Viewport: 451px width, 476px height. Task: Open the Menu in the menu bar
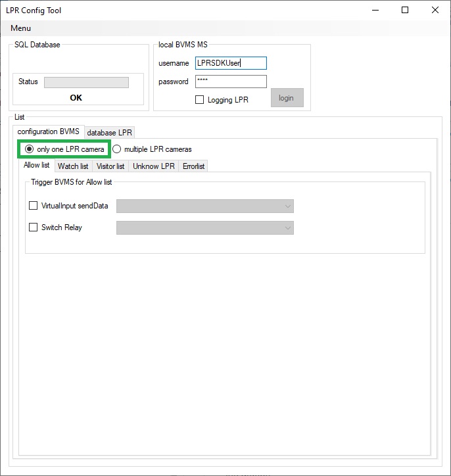[20, 28]
